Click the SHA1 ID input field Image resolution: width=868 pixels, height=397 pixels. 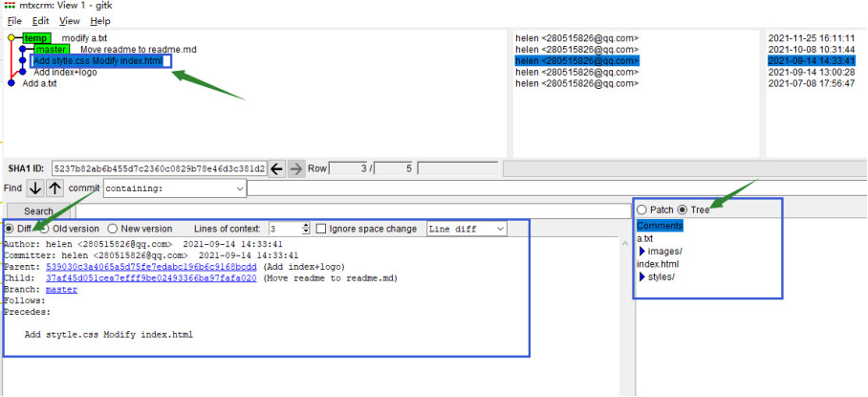click(160, 168)
